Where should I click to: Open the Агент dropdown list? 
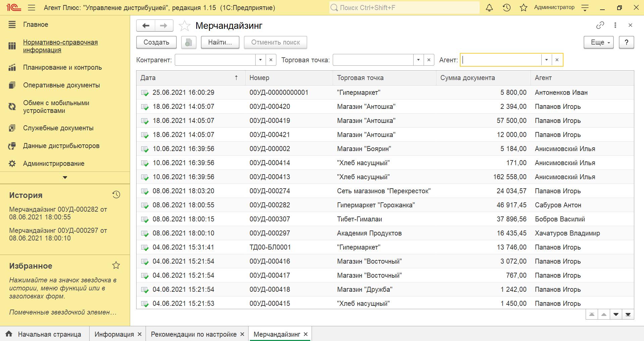pos(546,60)
